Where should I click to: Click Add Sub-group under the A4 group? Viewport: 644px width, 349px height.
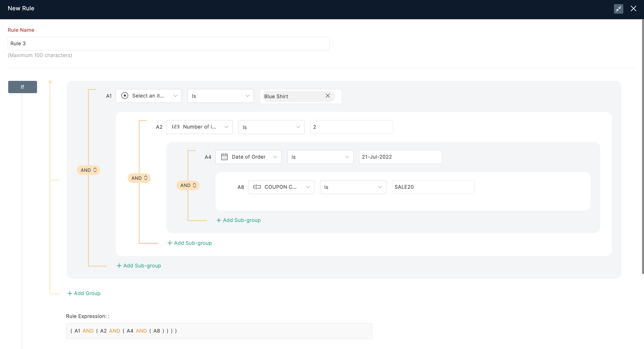[189, 243]
